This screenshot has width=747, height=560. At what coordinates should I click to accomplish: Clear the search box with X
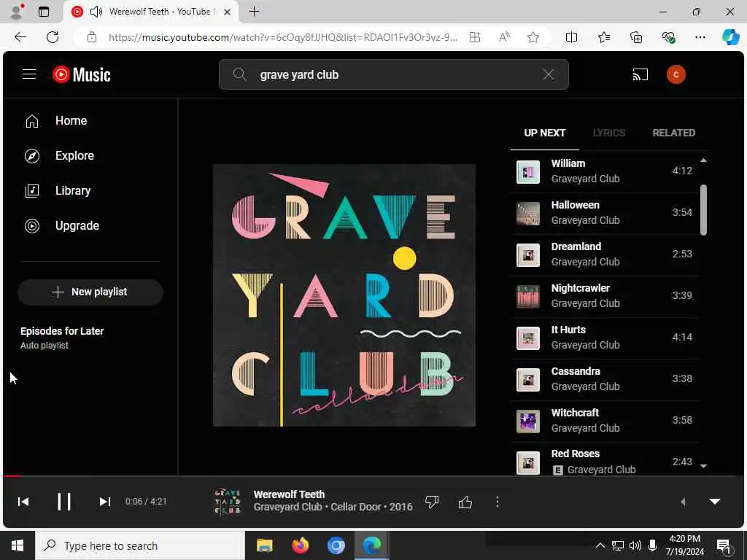[549, 74]
